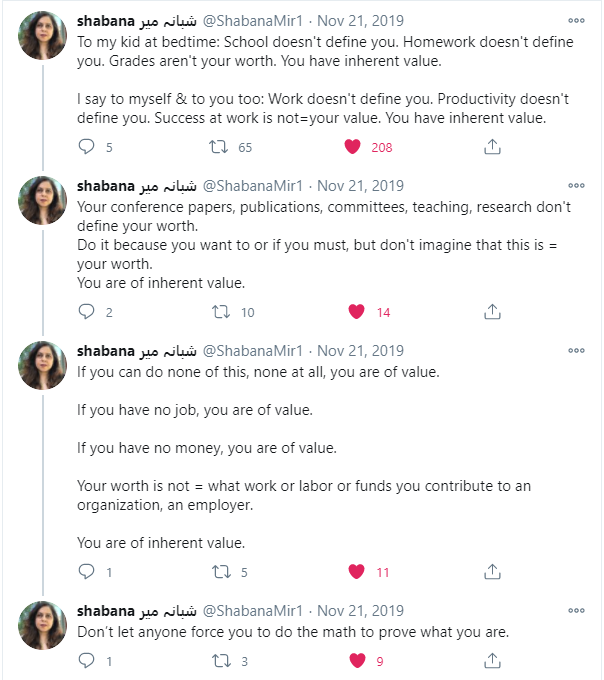The width and height of the screenshot is (604, 680).
Task: Toggle like on tweet with 14 likes
Action: tap(356, 312)
